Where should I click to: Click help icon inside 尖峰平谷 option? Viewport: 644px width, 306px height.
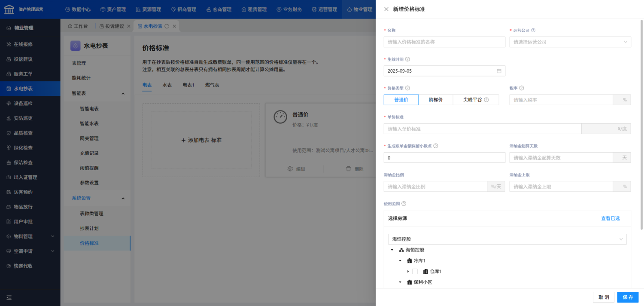486,100
